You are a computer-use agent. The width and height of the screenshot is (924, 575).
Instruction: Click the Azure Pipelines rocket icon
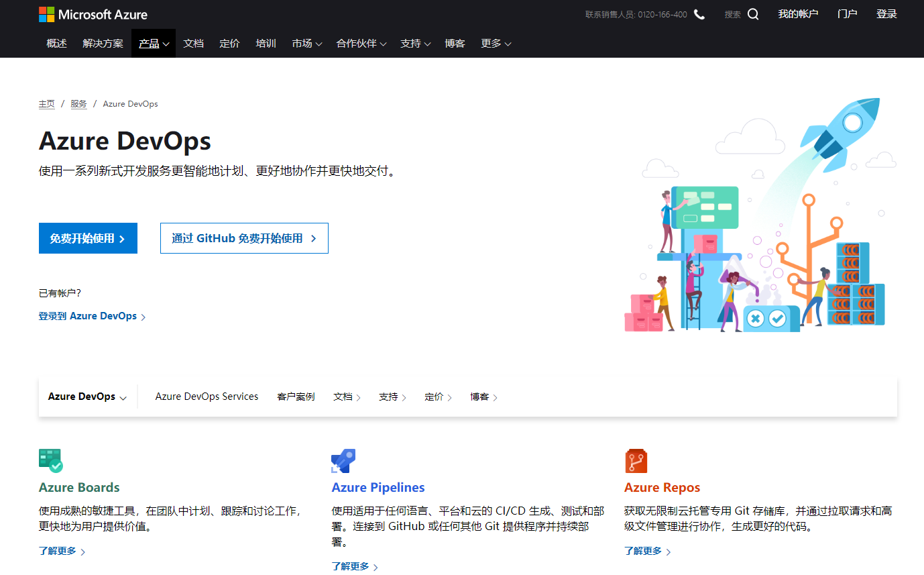click(x=343, y=460)
